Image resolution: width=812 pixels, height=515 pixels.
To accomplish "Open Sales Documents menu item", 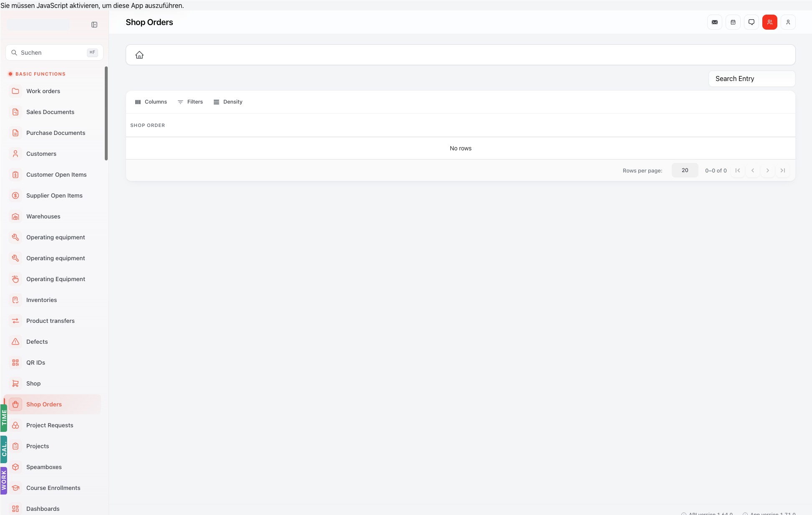I will (53, 112).
